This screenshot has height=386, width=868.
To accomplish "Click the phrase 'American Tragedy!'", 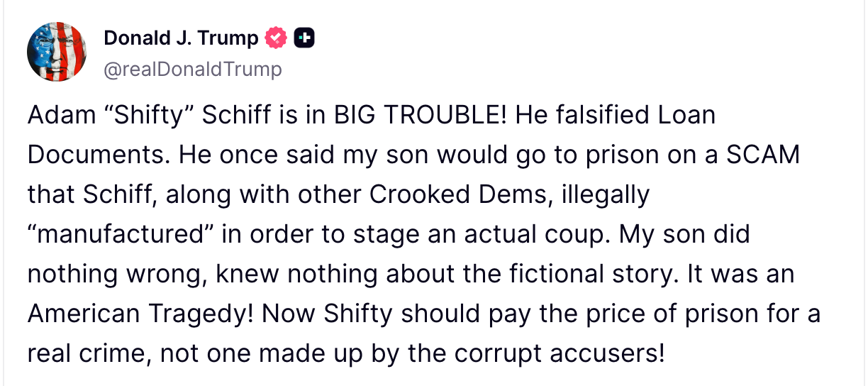I will click(x=140, y=314).
